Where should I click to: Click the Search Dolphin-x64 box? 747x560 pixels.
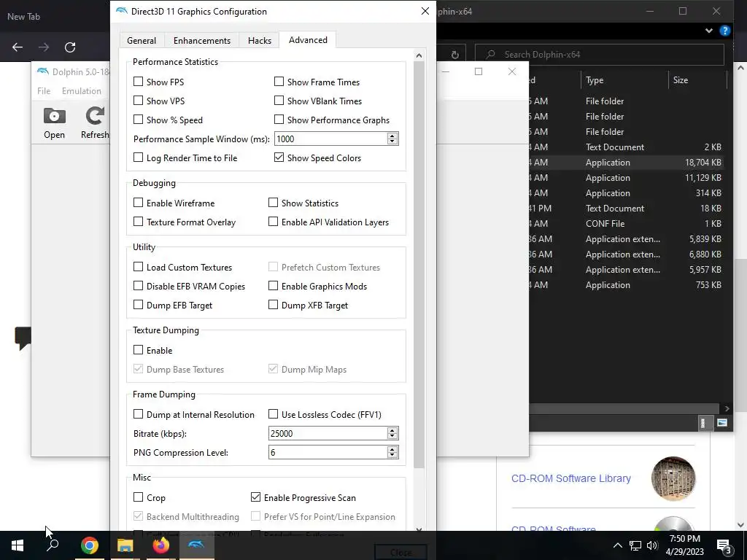600,54
